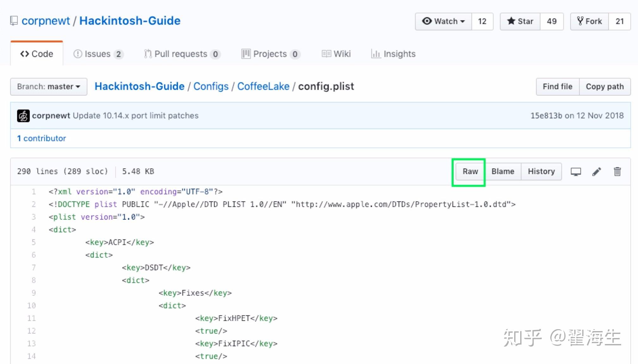Screen dimensions: 638x364
Task: Copy path of the file
Action: pos(604,87)
